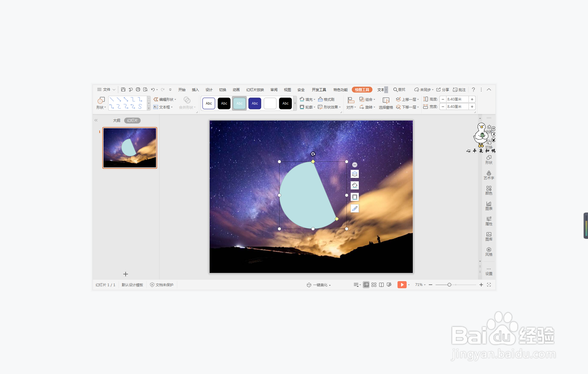The width and height of the screenshot is (588, 374).
Task: Switch to Normal view in the status bar
Action: (x=366, y=285)
